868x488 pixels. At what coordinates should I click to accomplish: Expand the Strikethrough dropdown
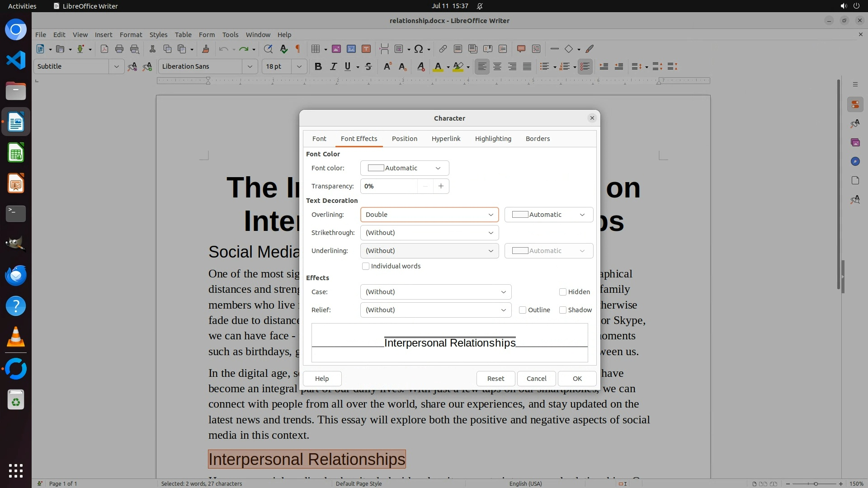tap(429, 233)
